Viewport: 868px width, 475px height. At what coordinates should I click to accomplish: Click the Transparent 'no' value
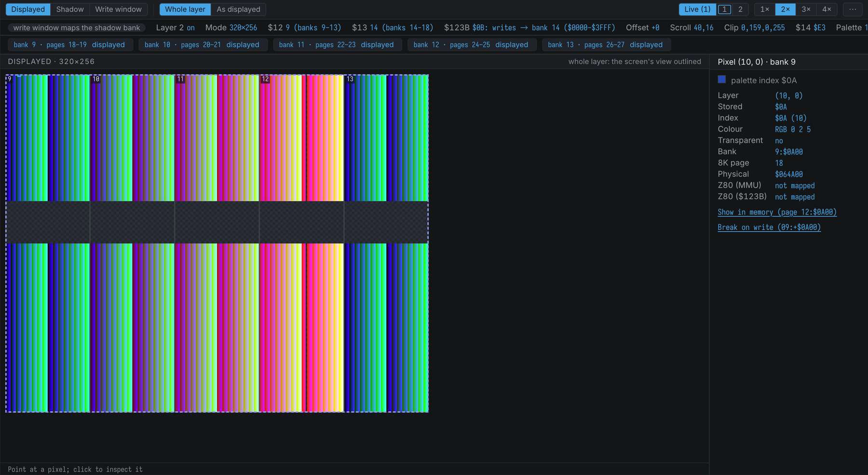779,141
